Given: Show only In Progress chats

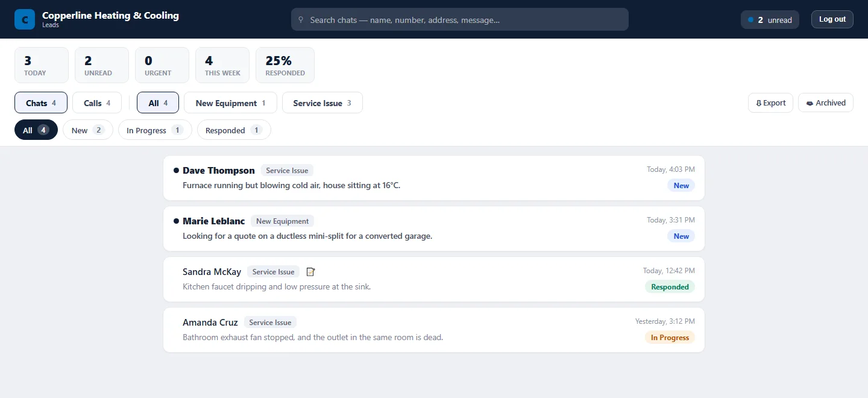Looking at the screenshot, I should pos(155,130).
